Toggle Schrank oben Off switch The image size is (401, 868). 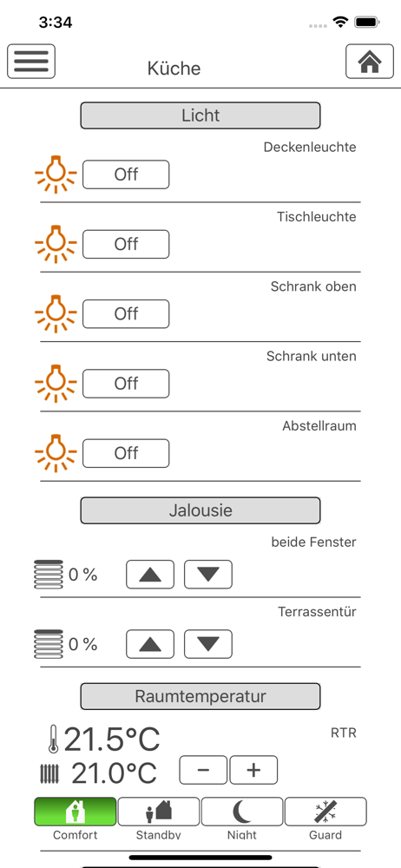pyautogui.click(x=126, y=314)
